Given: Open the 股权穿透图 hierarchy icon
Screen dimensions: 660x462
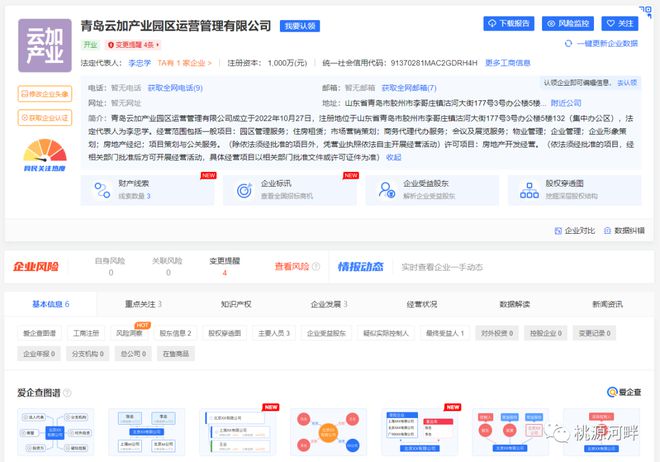Looking at the screenshot, I should tap(529, 191).
